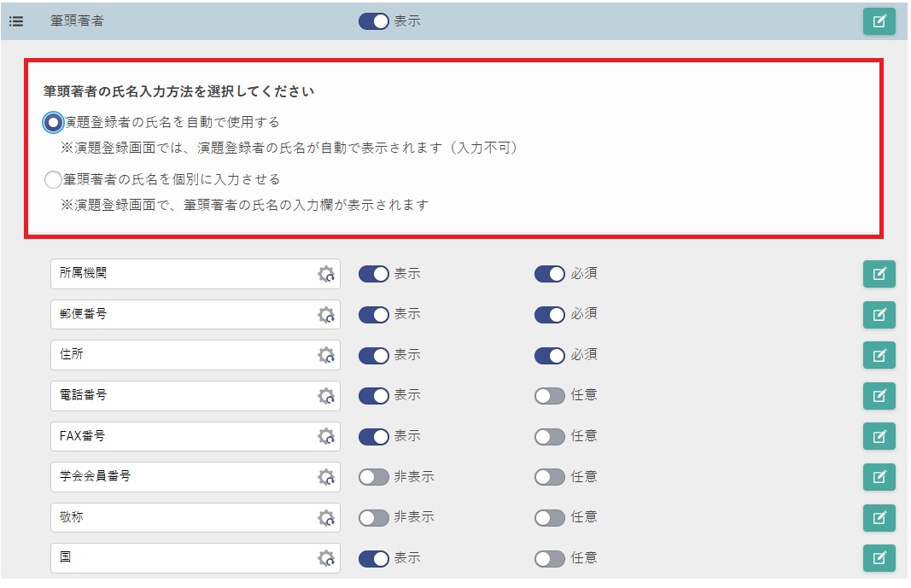Click the gear icon in 電話番号 field
Viewport: 911px width, 588px height.
326,396
